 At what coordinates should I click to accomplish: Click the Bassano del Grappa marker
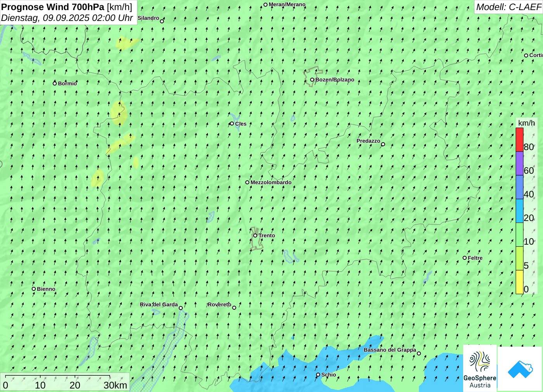419,353
